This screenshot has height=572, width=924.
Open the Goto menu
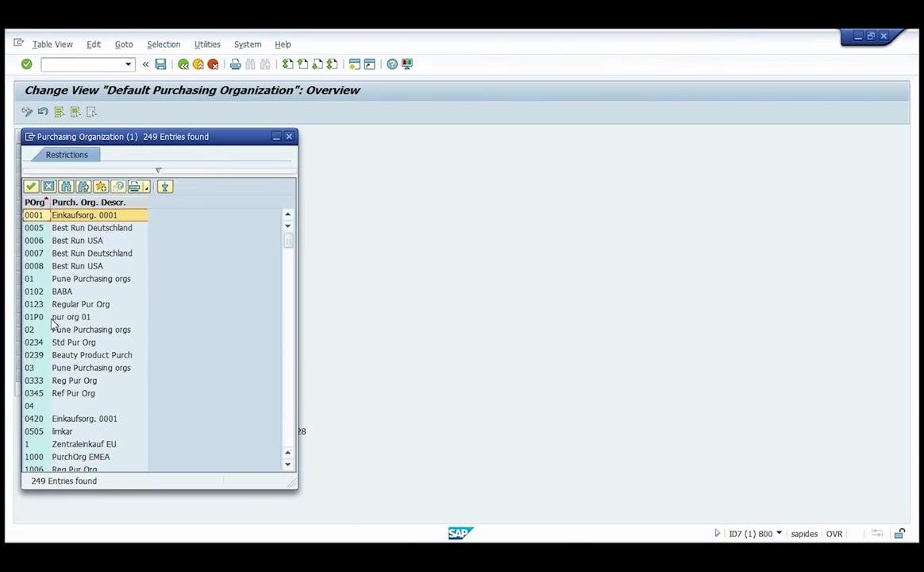click(124, 44)
